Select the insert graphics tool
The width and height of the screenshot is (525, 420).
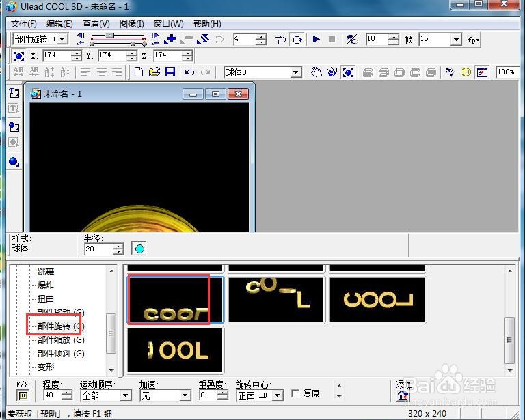(x=14, y=127)
